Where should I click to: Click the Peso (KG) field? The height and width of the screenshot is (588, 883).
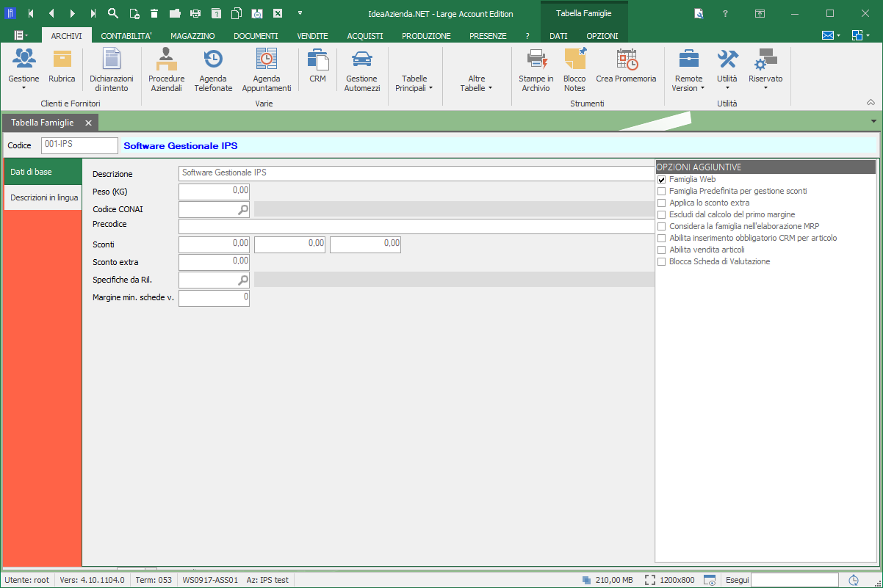[214, 192]
